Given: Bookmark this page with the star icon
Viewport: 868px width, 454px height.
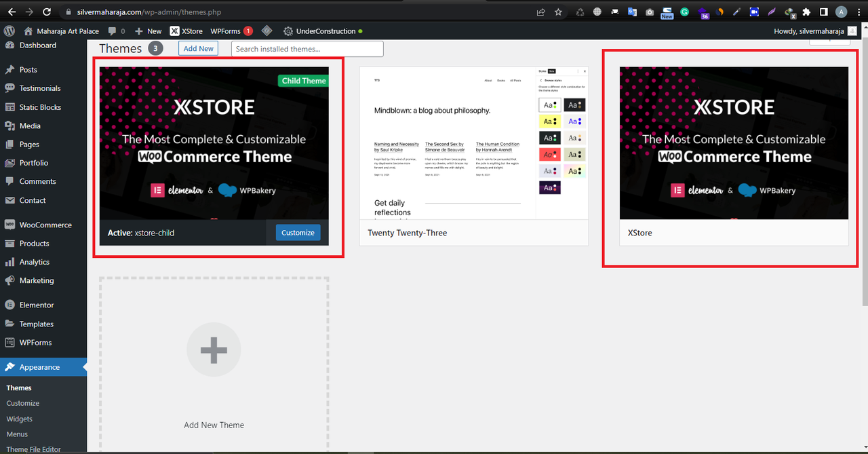Looking at the screenshot, I should (558, 12).
